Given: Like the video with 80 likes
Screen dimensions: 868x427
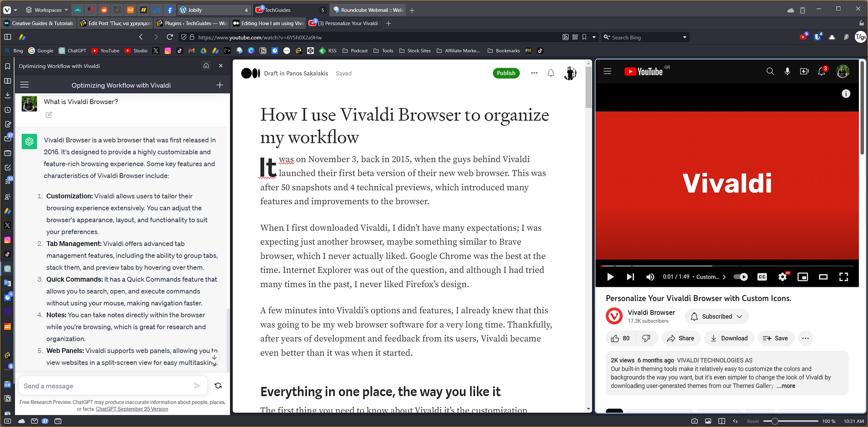Looking at the screenshot, I should [621, 338].
